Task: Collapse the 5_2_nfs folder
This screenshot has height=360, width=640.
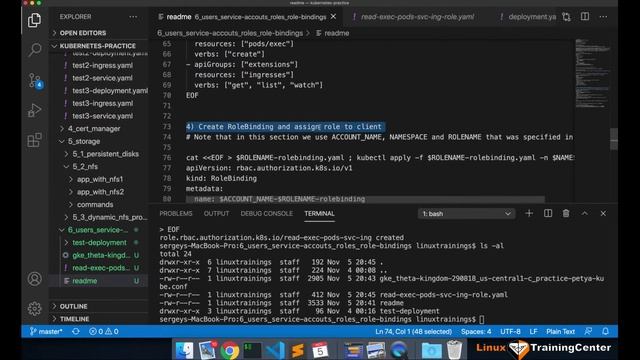Action: [x=85, y=167]
